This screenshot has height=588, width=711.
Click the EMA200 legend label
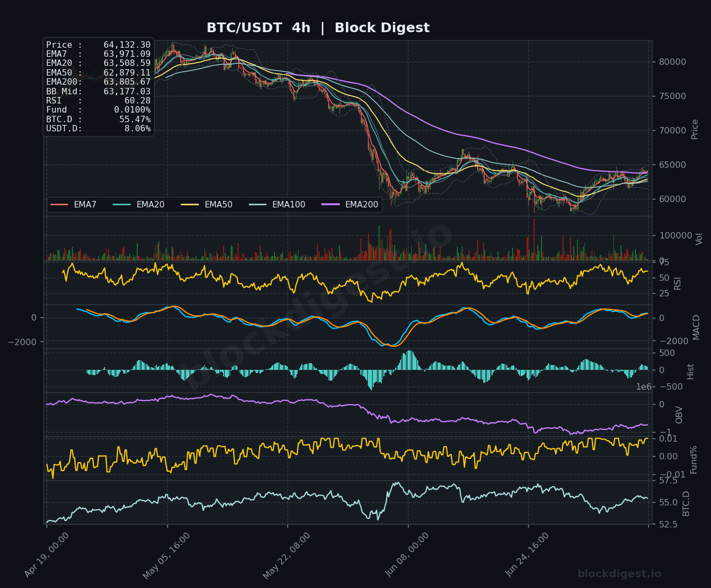361,205
